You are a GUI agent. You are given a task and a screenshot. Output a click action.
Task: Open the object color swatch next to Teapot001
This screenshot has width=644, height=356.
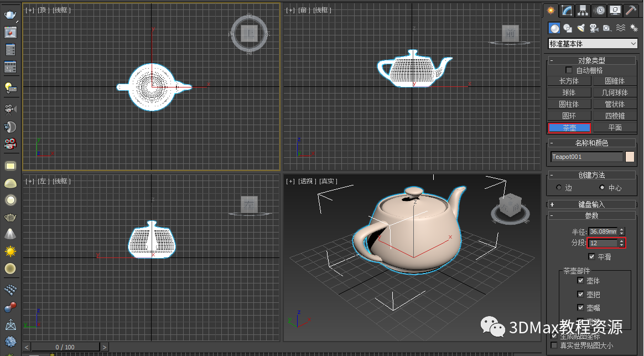click(x=630, y=157)
